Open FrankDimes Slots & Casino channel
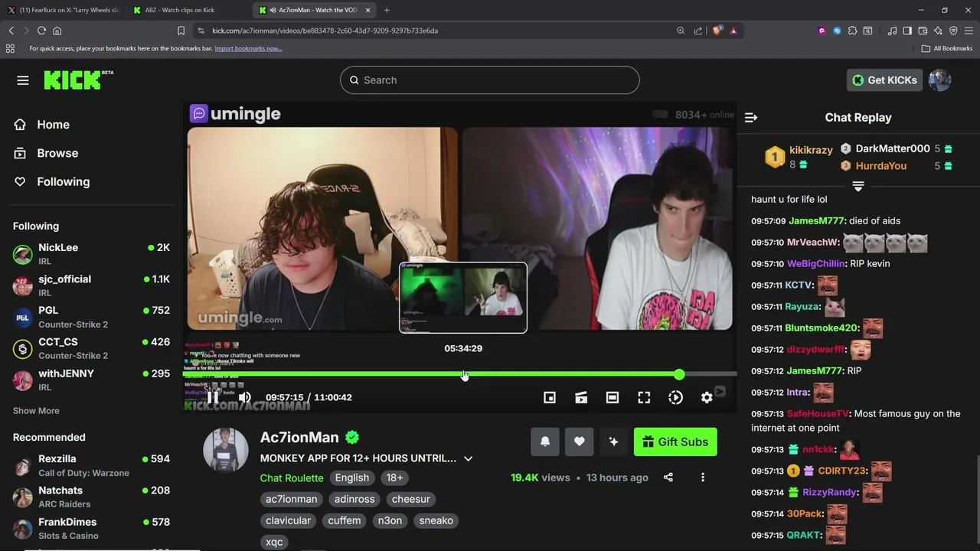The image size is (980, 551). click(92, 528)
